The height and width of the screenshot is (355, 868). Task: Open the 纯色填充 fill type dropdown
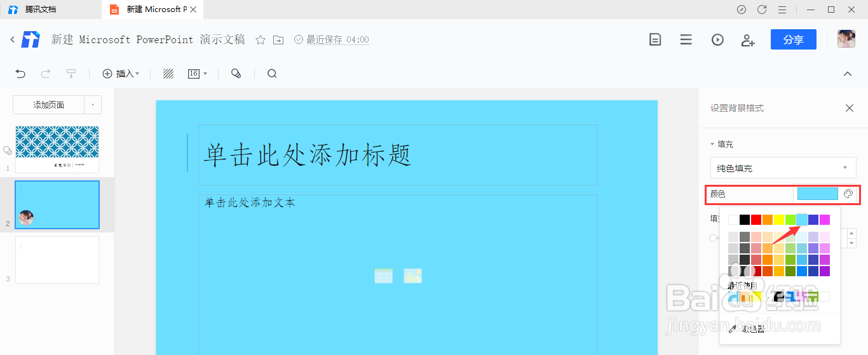[x=783, y=168]
